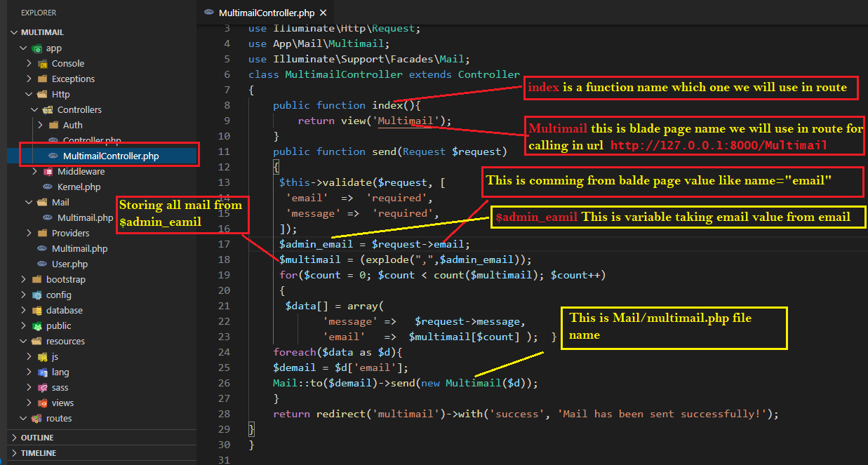Click the PHP icon beside Kernel.php
The image size is (868, 465).
(48, 187)
